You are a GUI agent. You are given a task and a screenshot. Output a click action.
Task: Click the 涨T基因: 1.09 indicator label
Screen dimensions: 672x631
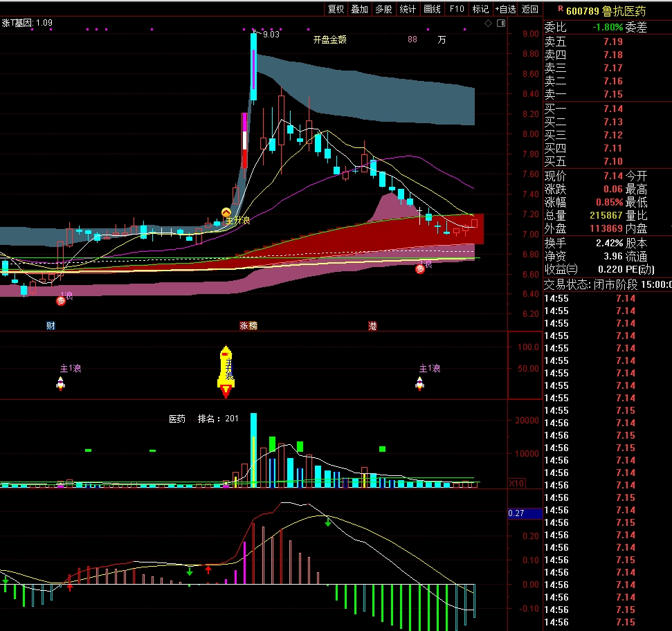(x=27, y=23)
